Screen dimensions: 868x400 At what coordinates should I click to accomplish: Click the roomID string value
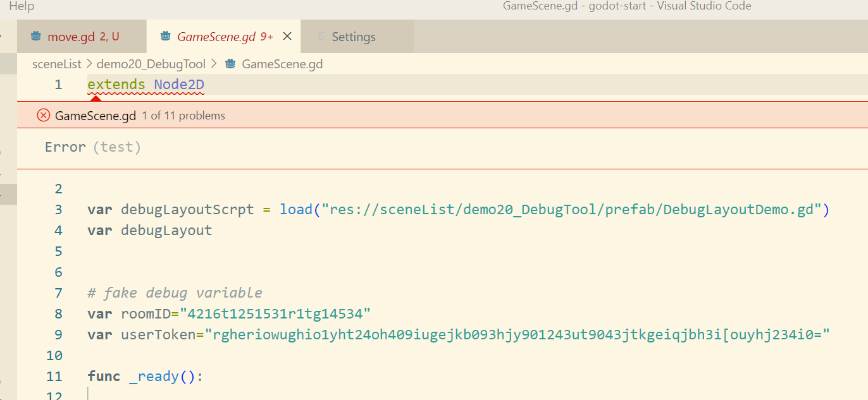[275, 314]
